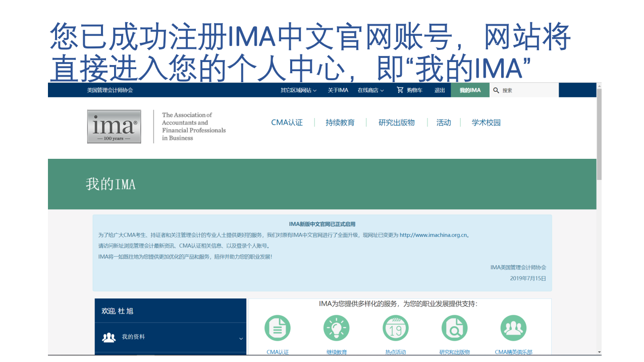
Task: Open the imachina.org.cn link
Action: click(434, 234)
